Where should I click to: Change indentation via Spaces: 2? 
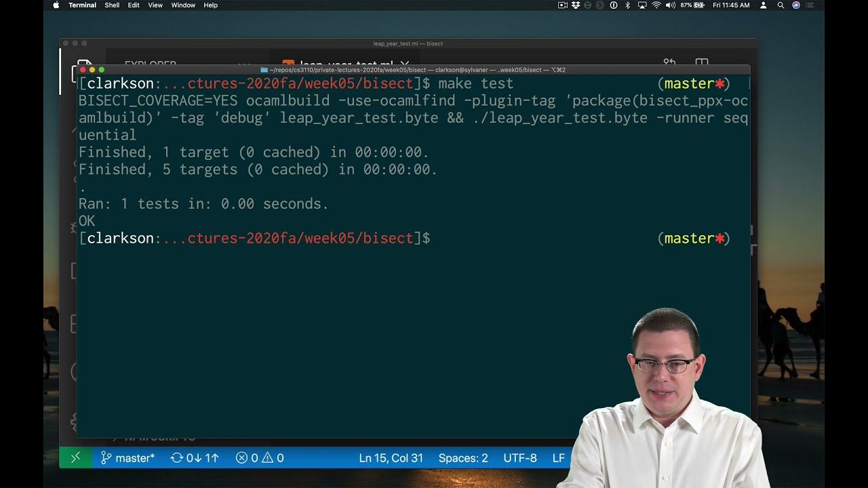pyautogui.click(x=463, y=458)
